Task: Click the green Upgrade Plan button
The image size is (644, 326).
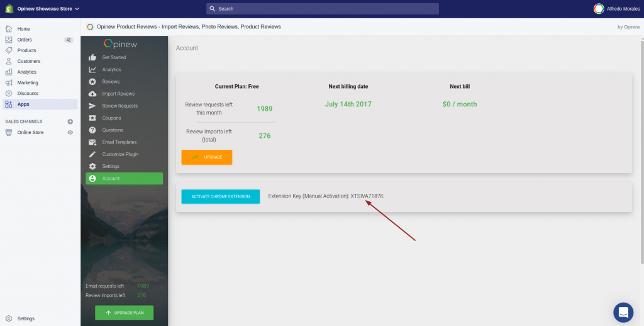Action: 124,313
